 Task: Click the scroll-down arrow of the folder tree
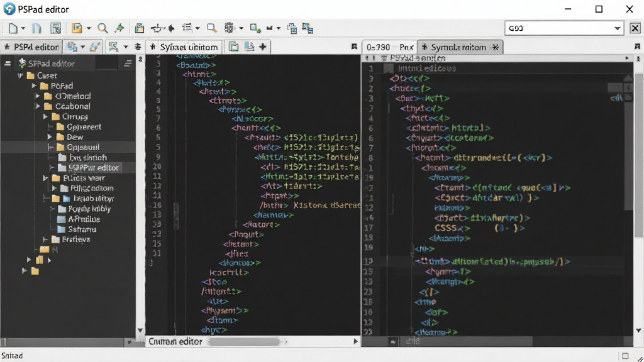[140, 330]
